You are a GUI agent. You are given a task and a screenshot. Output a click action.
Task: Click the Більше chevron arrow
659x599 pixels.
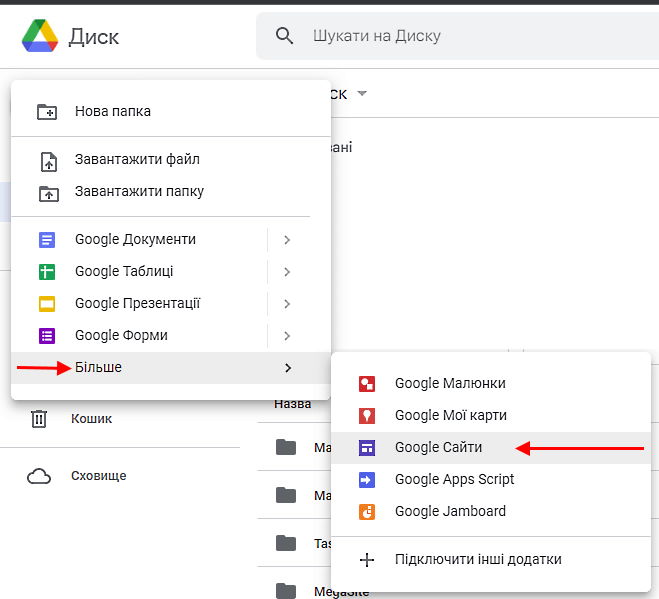click(x=288, y=368)
